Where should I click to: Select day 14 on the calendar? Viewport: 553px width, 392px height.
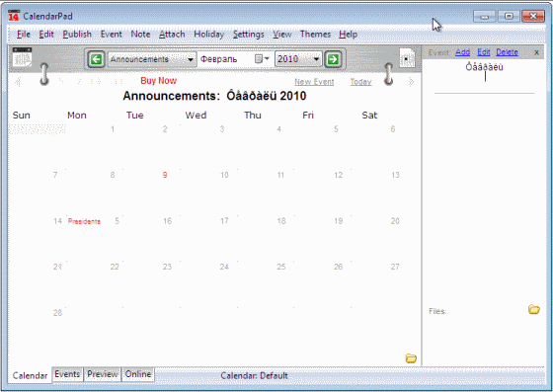57,221
